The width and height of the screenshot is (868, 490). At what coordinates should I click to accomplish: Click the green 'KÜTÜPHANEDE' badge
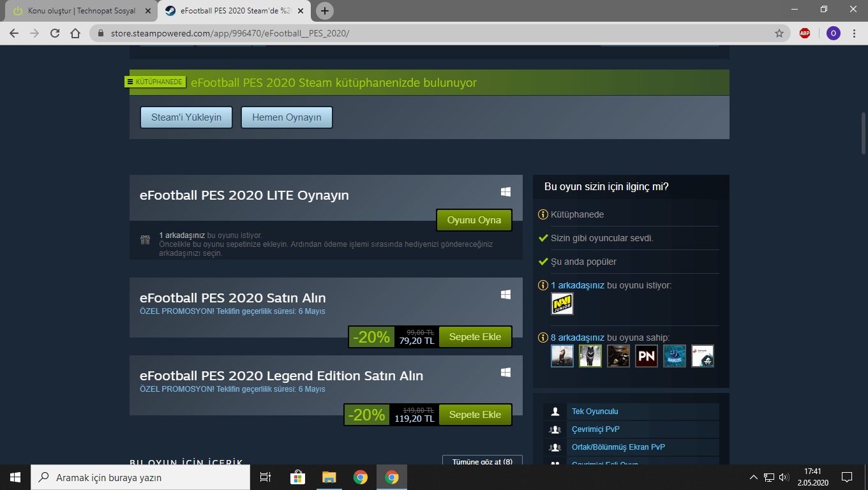pyautogui.click(x=155, y=82)
